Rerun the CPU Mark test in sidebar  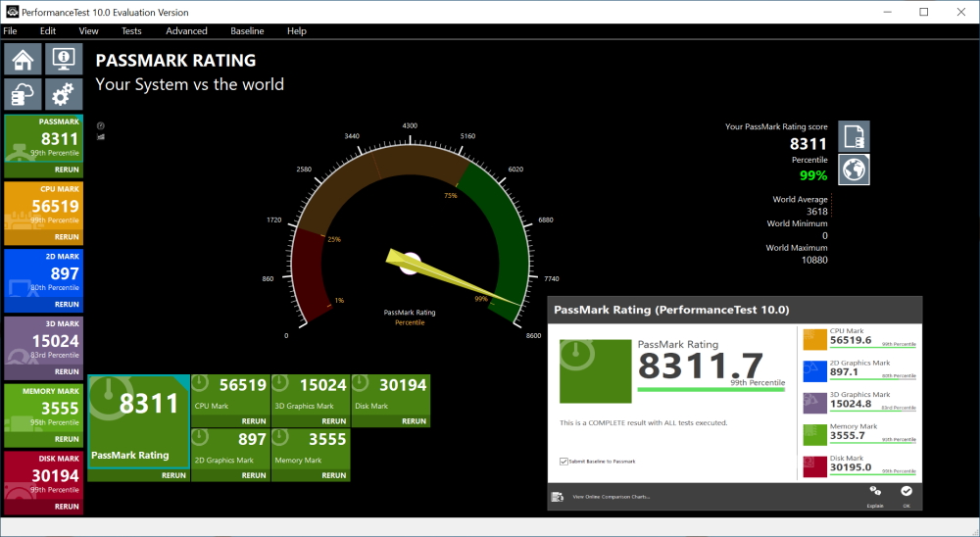[x=67, y=237]
